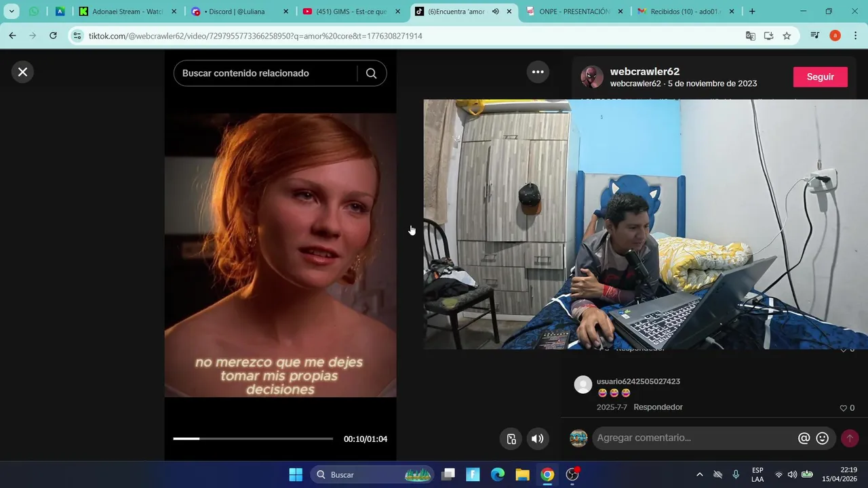868x488 pixels.
Task: Close the TikTok video viewer
Action: [22, 72]
